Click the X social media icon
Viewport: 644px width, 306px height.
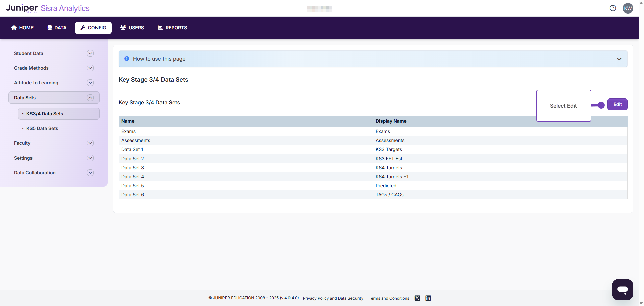pos(417,298)
